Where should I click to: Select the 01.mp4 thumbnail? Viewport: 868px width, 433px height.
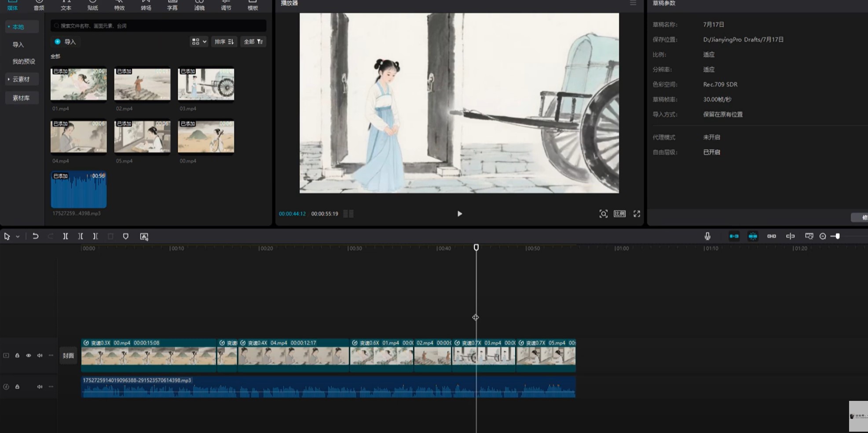pyautogui.click(x=79, y=84)
